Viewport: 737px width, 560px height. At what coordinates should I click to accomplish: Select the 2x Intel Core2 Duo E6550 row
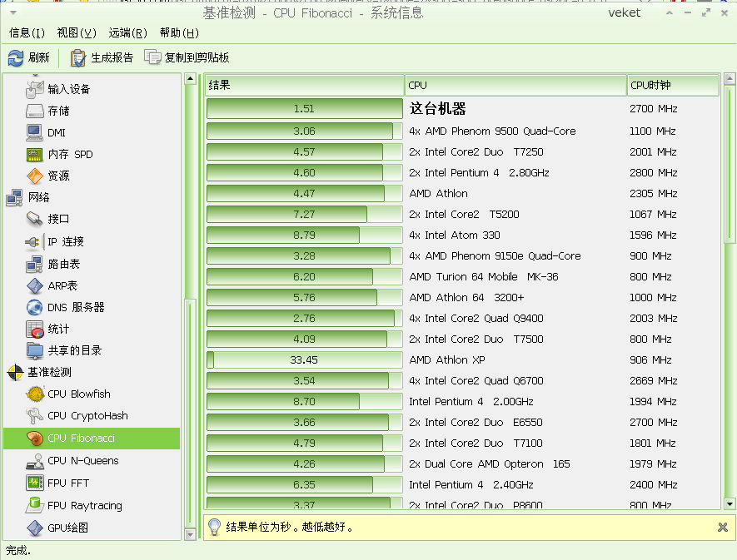point(462,423)
